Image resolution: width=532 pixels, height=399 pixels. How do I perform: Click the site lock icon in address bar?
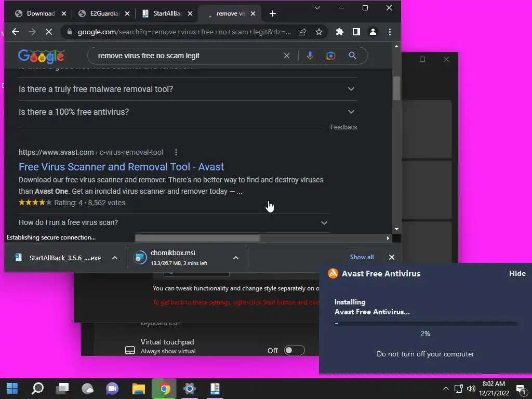pos(70,32)
